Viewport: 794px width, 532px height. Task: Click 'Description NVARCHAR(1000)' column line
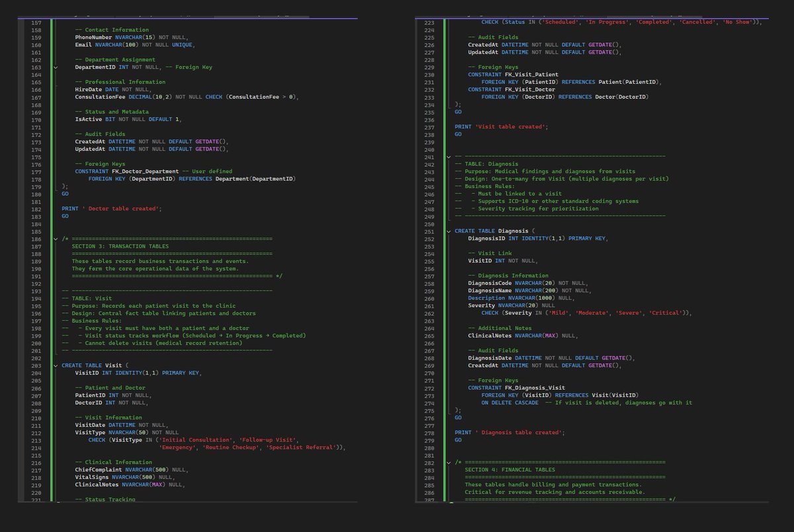(x=522, y=298)
